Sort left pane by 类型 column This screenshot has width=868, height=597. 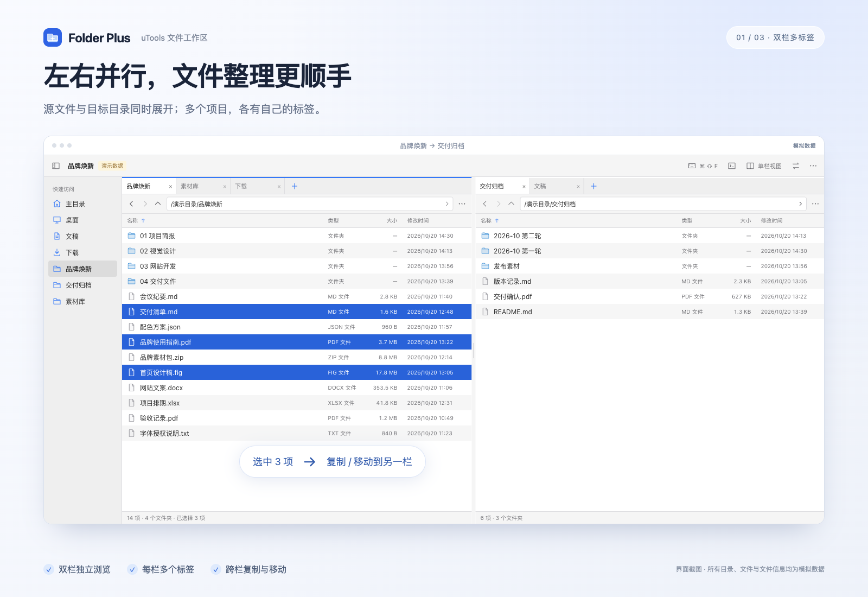pyautogui.click(x=333, y=221)
